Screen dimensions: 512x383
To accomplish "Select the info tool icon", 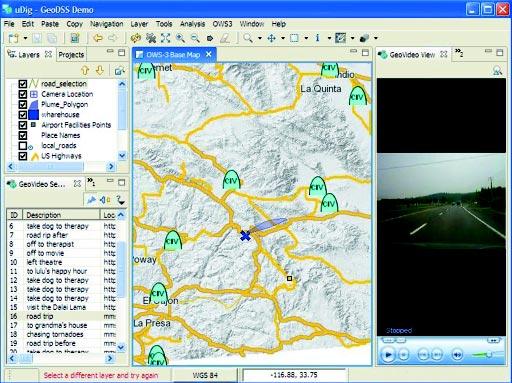I will [x=317, y=38].
